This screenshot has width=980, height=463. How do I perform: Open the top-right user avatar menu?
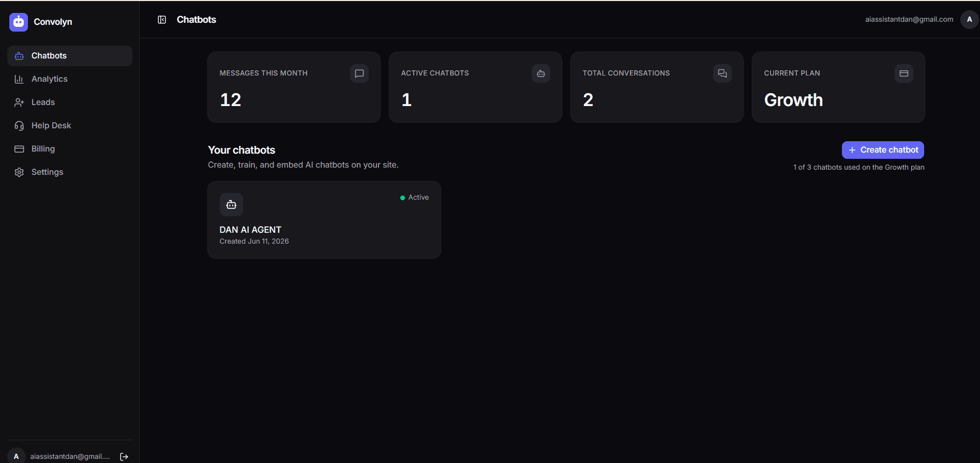[x=969, y=20]
